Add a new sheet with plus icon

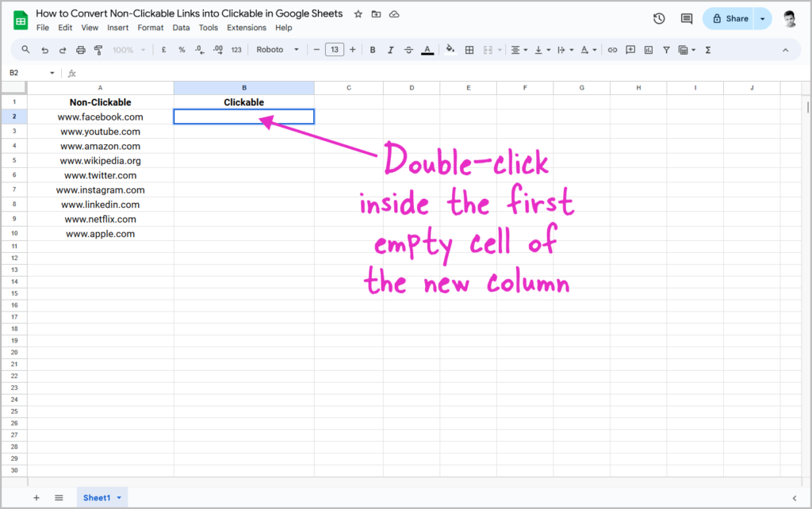click(36, 498)
